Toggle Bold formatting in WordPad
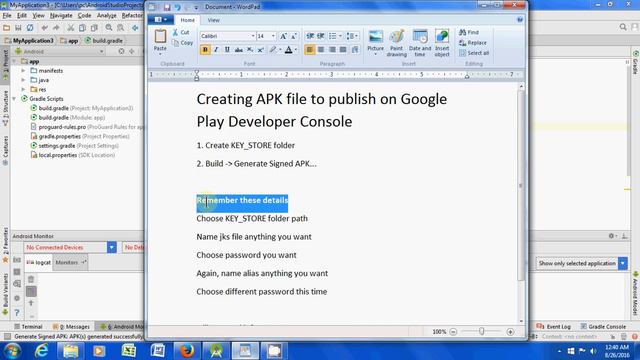640x360 pixels. [205, 50]
